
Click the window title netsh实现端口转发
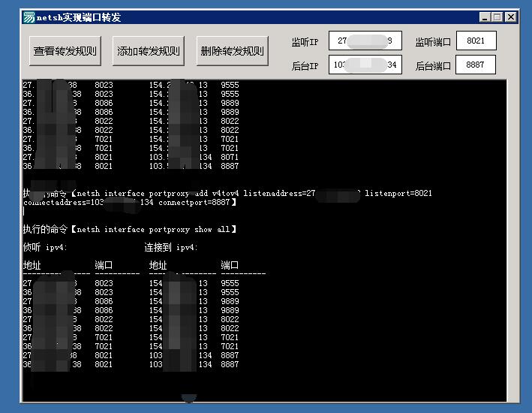(79, 17)
